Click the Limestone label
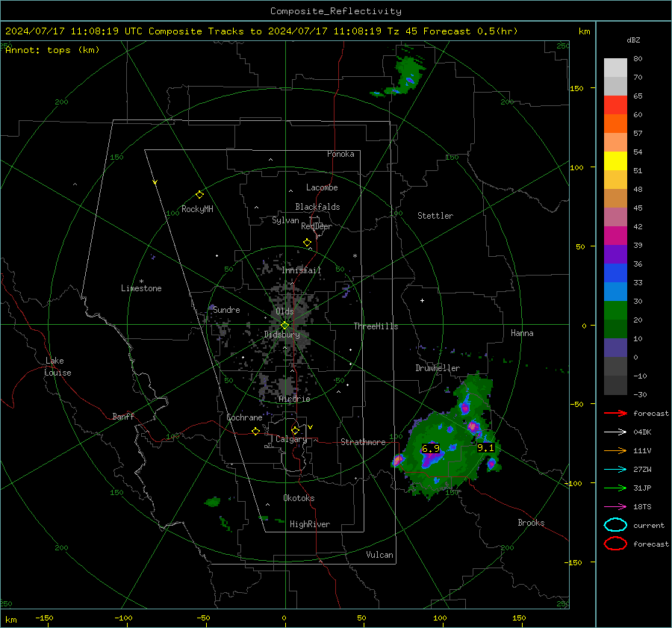 pyautogui.click(x=141, y=288)
